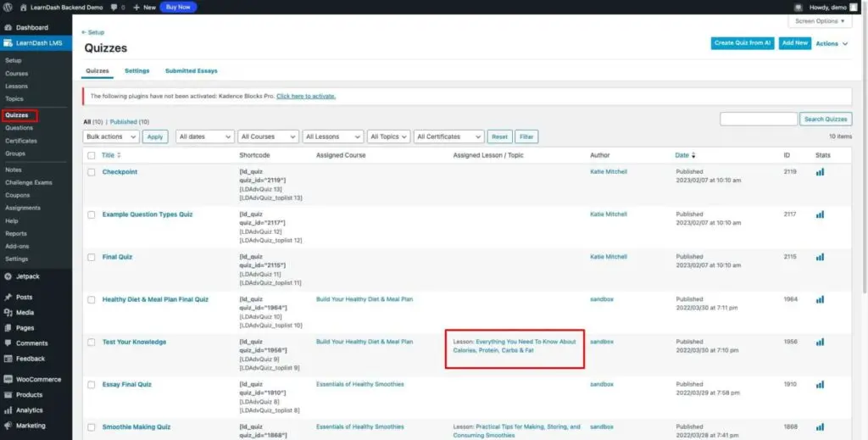Open the comments bubble in admin bar

[114, 7]
